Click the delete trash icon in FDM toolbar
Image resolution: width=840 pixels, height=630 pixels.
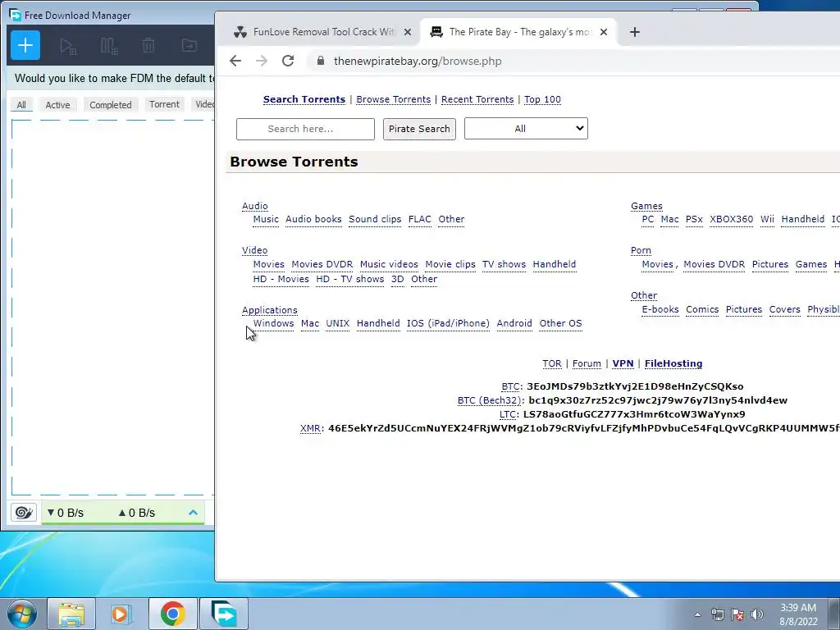(148, 46)
